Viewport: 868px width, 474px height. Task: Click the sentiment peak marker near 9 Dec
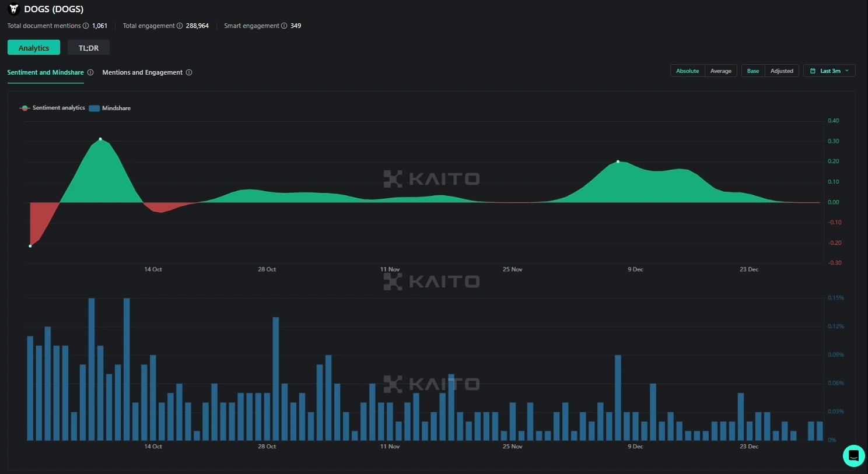point(618,161)
